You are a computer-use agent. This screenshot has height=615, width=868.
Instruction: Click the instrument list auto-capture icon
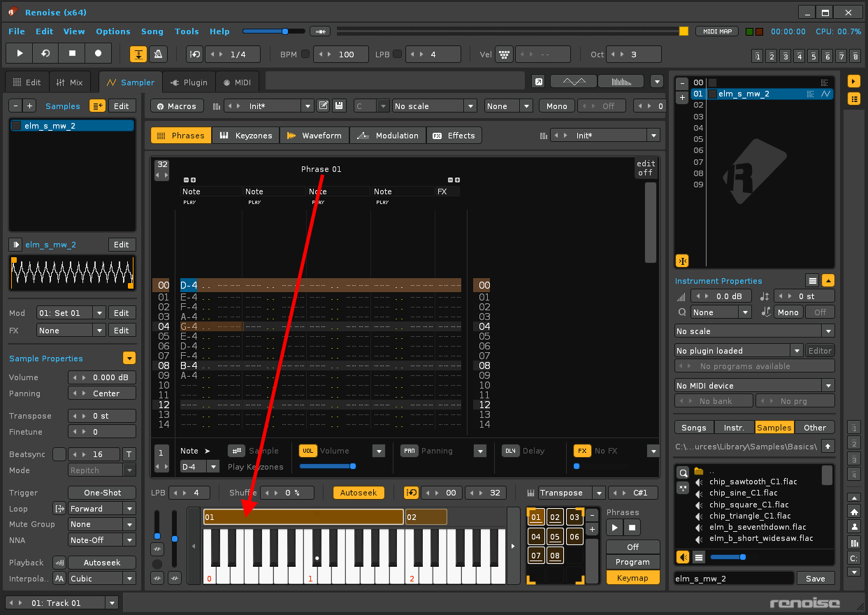point(683,261)
